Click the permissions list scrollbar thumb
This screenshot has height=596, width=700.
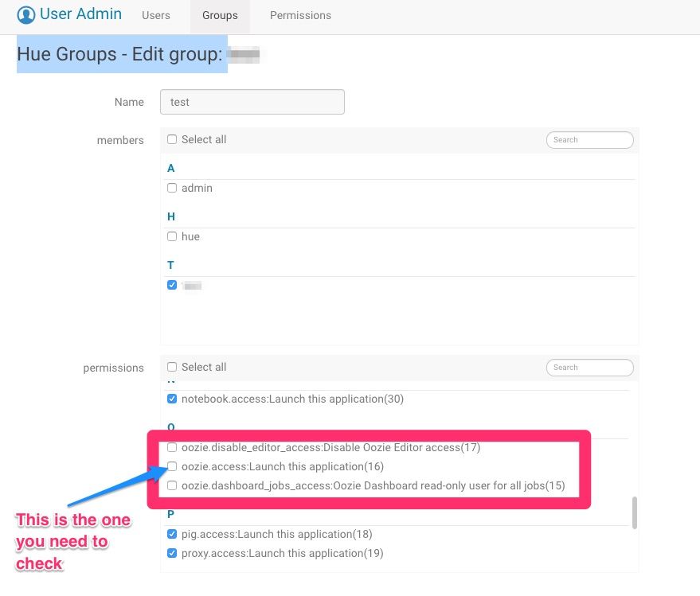click(635, 512)
